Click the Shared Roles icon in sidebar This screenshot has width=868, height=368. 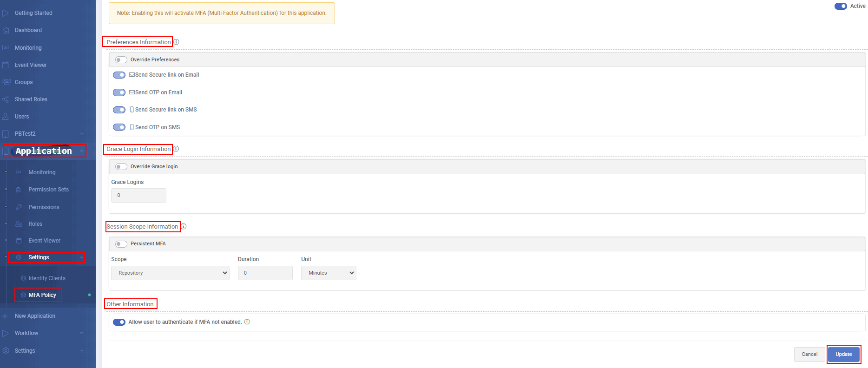click(6, 99)
